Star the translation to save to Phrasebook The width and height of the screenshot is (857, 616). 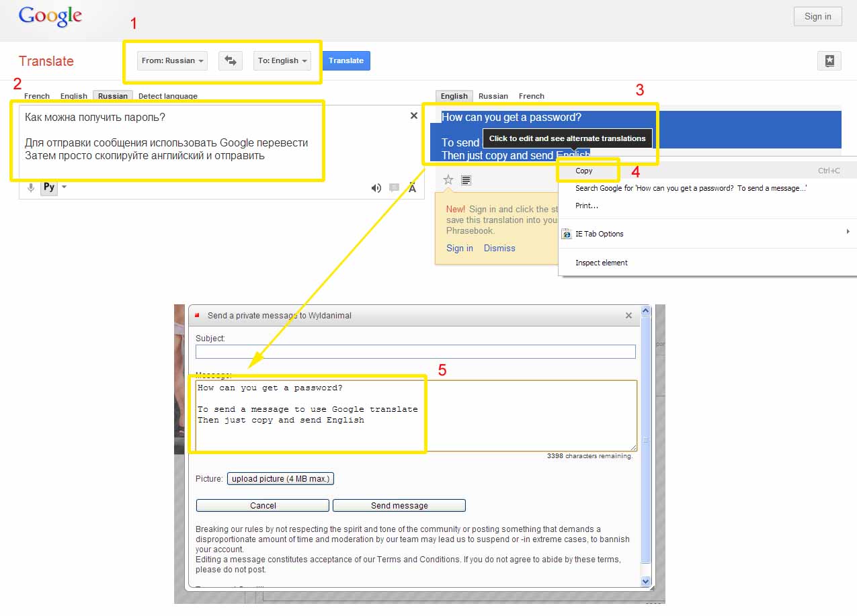click(448, 179)
